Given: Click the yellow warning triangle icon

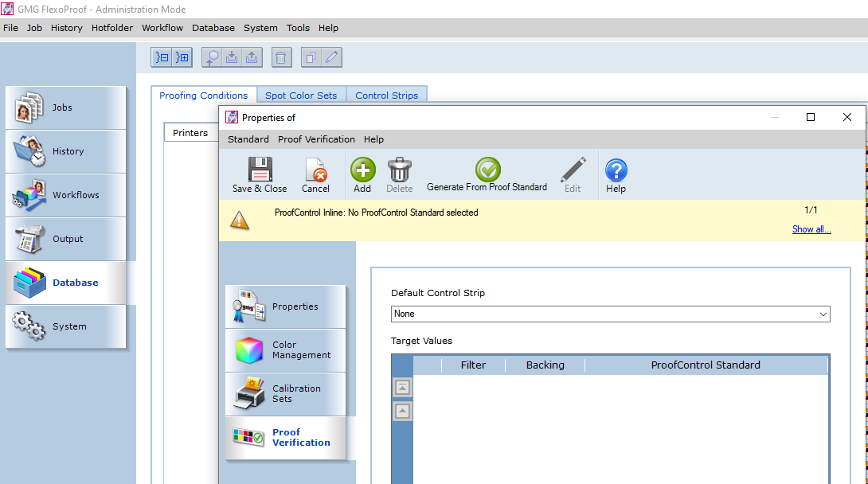Looking at the screenshot, I should 240,221.
